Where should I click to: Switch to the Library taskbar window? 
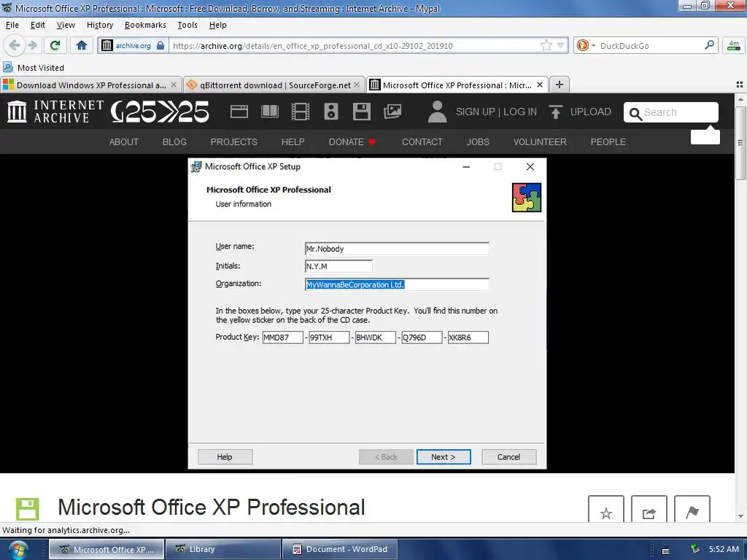click(x=223, y=549)
